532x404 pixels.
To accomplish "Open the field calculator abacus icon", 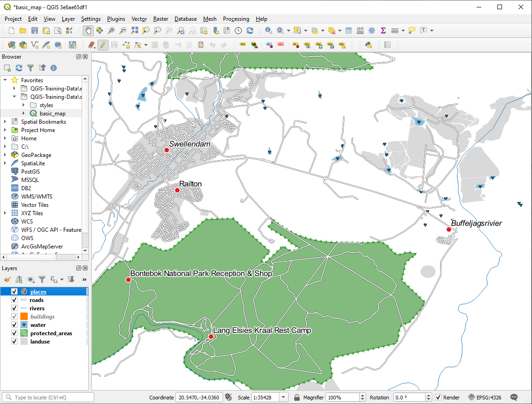I will (x=360, y=30).
